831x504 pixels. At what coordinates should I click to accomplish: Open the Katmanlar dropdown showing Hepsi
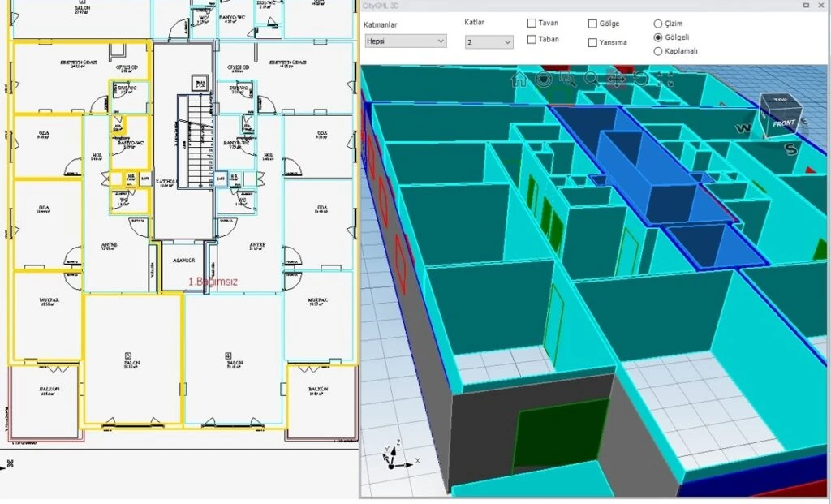click(x=405, y=41)
